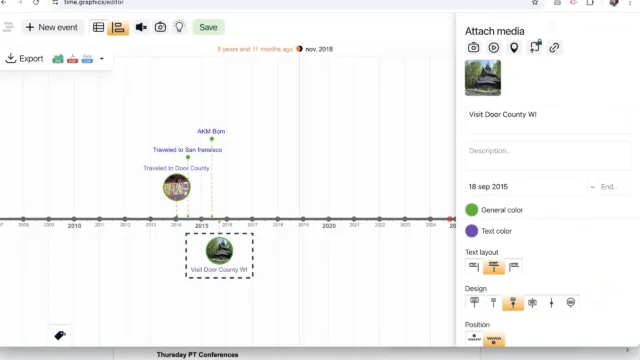
Task: Click the 2010 year label on axis
Action: click(74, 226)
